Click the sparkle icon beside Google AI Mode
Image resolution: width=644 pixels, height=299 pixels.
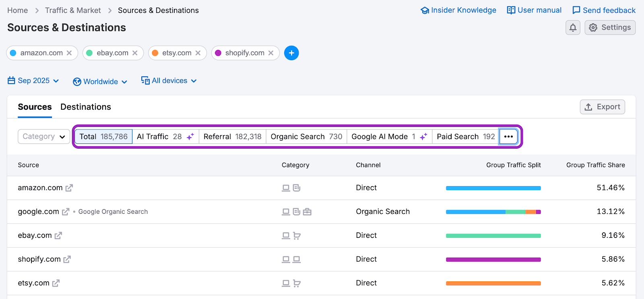tap(423, 137)
